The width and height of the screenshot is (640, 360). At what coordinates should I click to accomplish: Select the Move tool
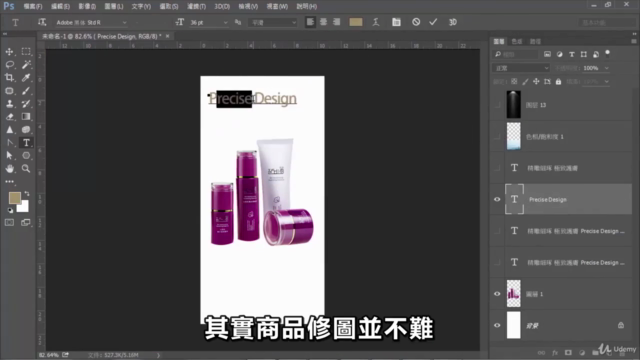click(9, 52)
